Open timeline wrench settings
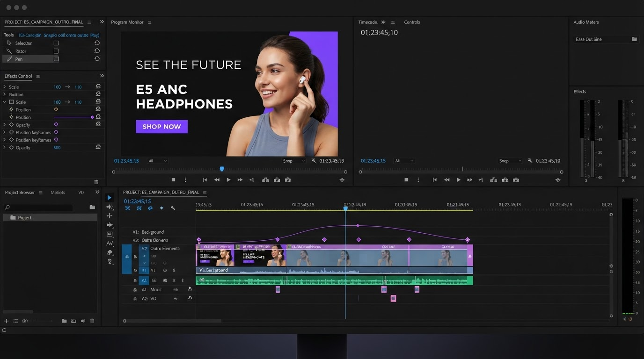The width and height of the screenshot is (644, 359). point(173,208)
